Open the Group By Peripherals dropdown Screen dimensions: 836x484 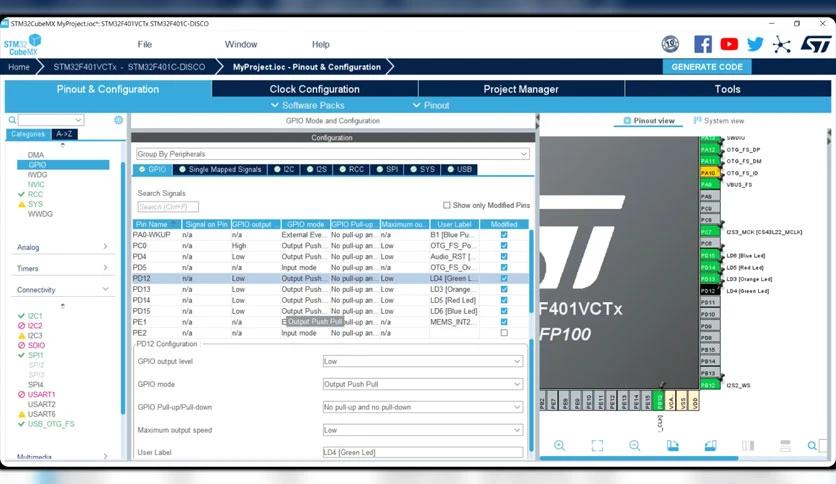333,154
